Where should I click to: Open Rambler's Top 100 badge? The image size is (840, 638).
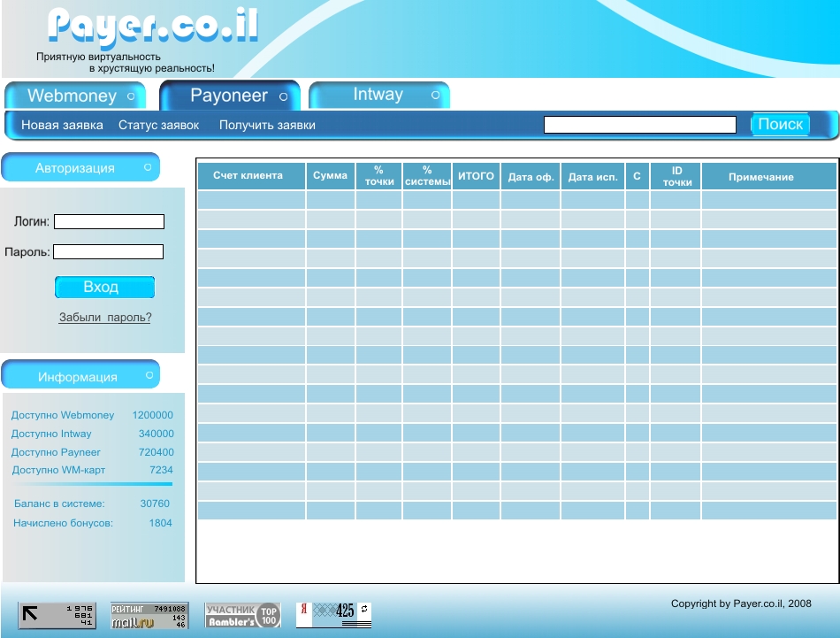(242, 616)
